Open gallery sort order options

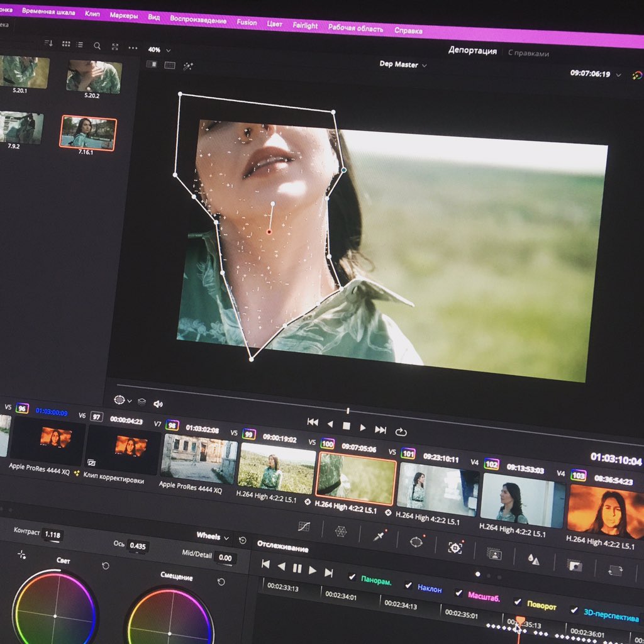click(x=48, y=43)
